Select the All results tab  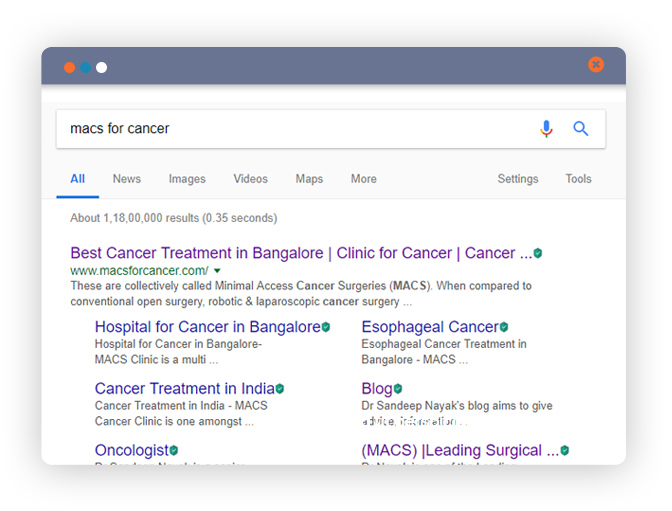78,179
